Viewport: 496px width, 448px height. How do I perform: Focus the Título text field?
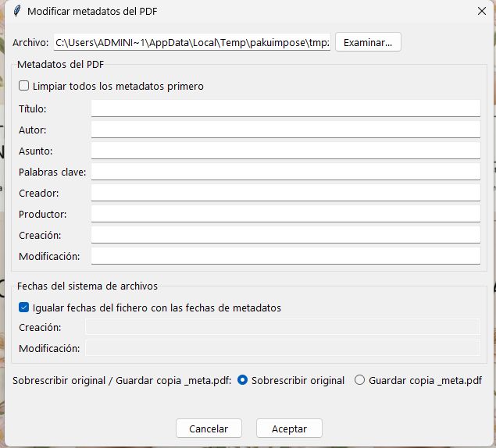tap(286, 108)
